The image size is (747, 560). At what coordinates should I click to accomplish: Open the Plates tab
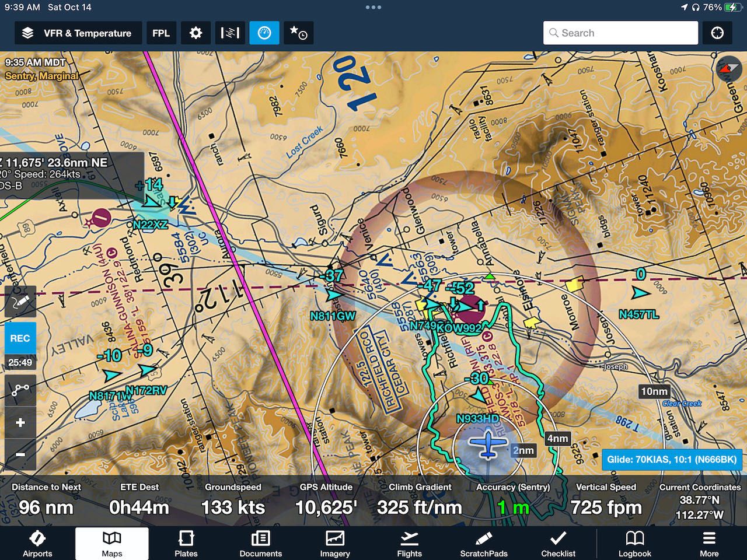coord(186,544)
